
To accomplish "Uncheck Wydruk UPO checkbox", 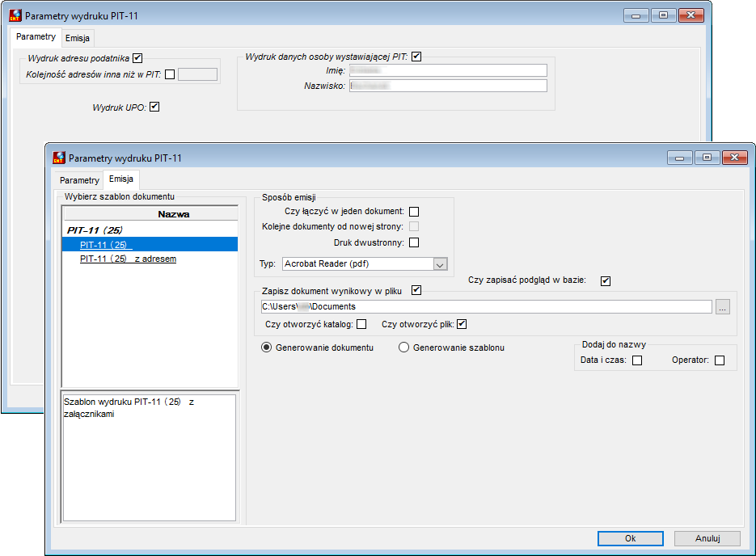I will tap(154, 107).
